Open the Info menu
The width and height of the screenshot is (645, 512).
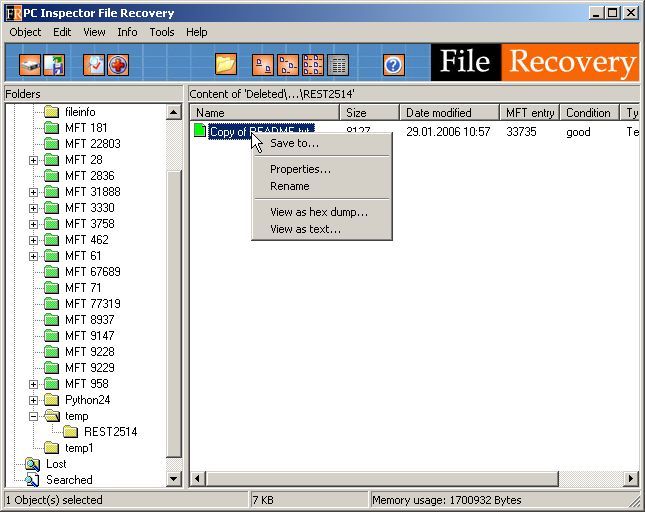[127, 32]
